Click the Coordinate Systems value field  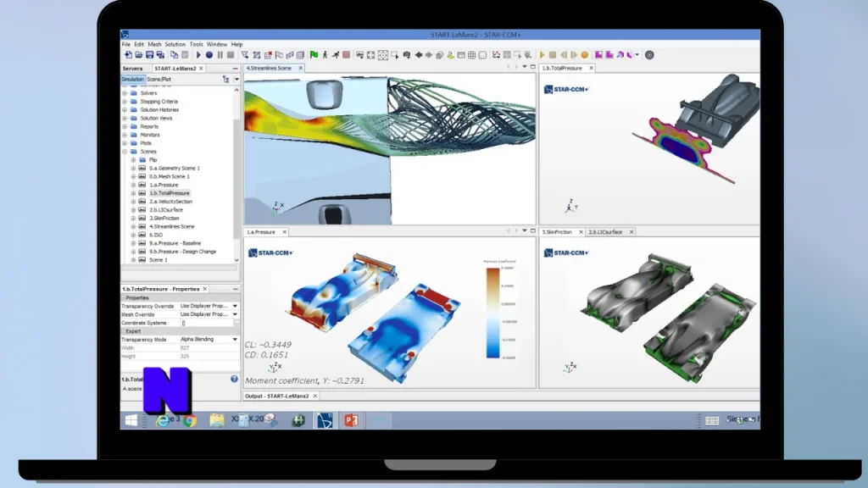click(x=205, y=323)
